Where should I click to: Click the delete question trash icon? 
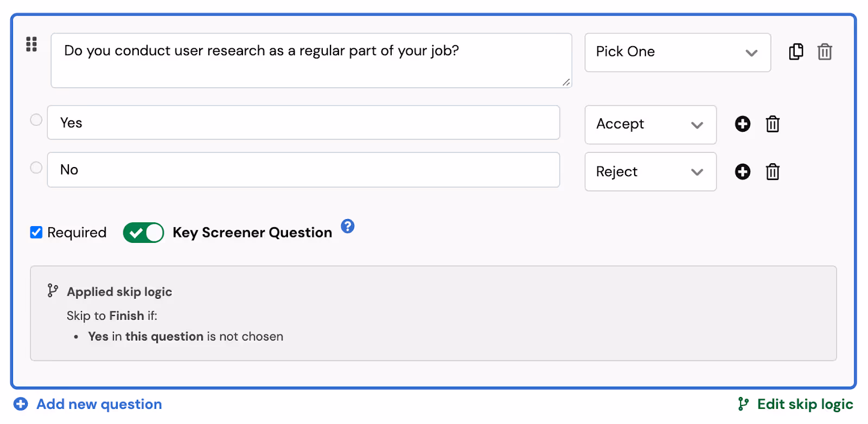click(825, 52)
